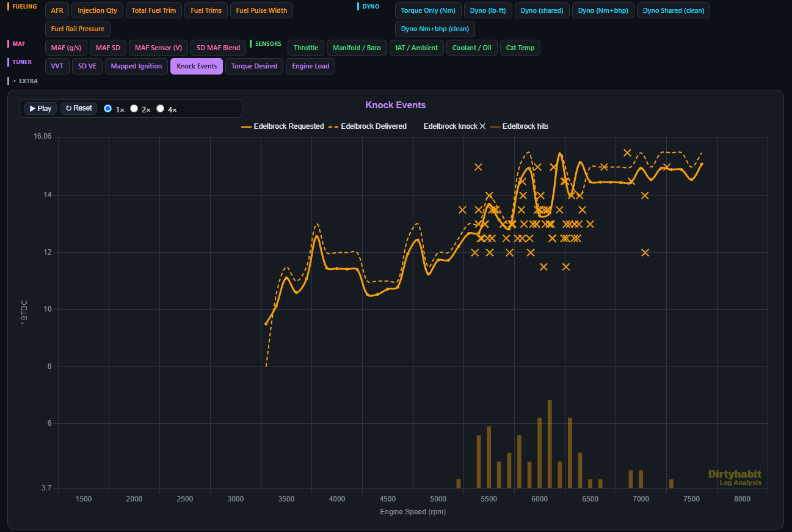792x532 pixels.
Task: Open Dyno Shared (clean) chart
Action: pyautogui.click(x=674, y=10)
